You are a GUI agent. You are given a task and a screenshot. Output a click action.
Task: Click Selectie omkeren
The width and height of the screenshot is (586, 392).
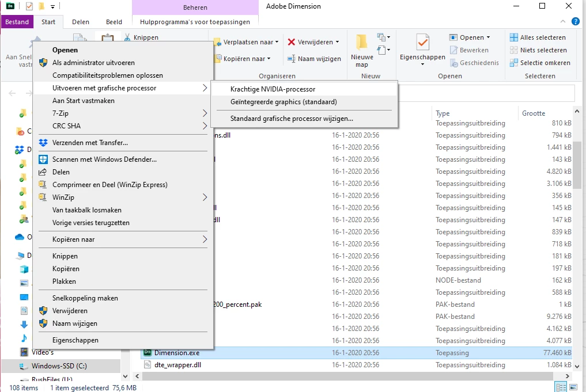click(540, 63)
